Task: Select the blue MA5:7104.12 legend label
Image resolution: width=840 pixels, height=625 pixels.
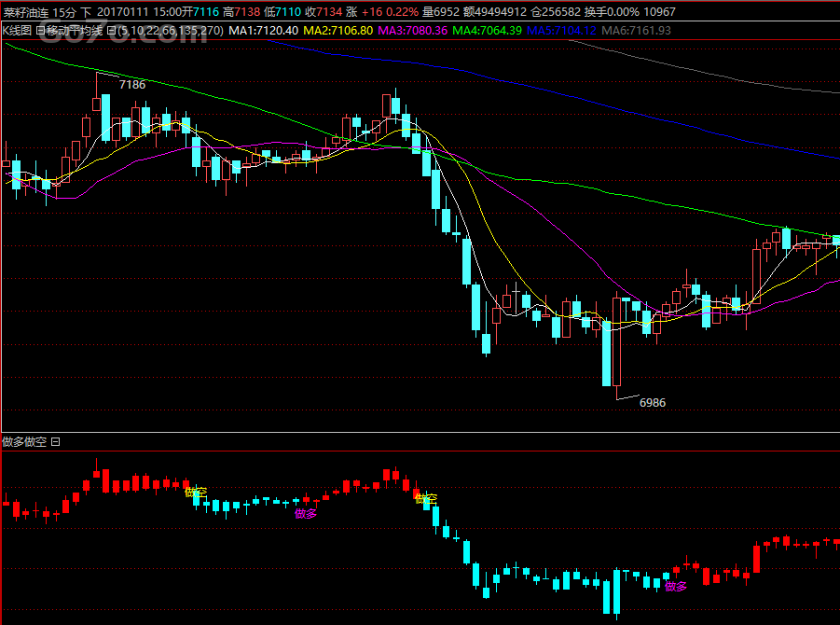Action: (x=561, y=31)
